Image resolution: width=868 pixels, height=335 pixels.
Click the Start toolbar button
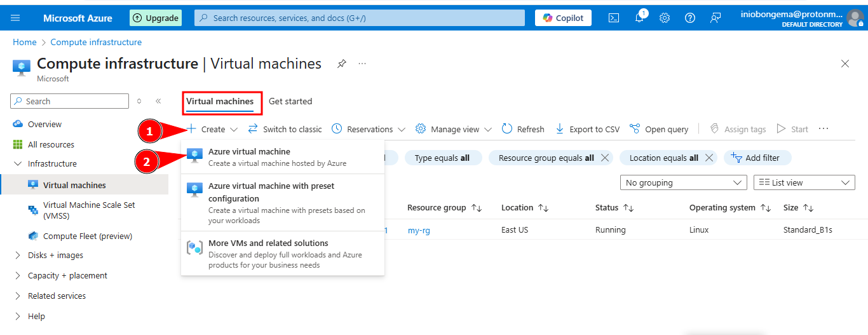[x=792, y=129]
